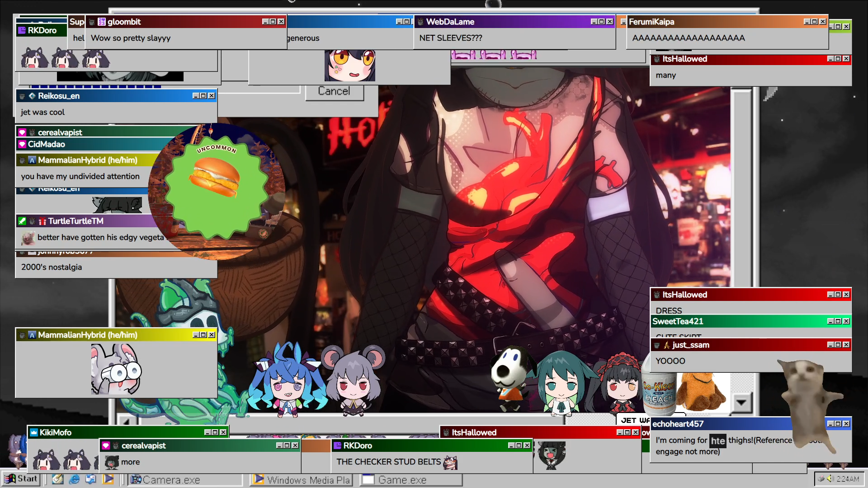Click the red gift badge beside TurtleTurtleTM
This screenshot has height=488, width=868.
tap(42, 221)
